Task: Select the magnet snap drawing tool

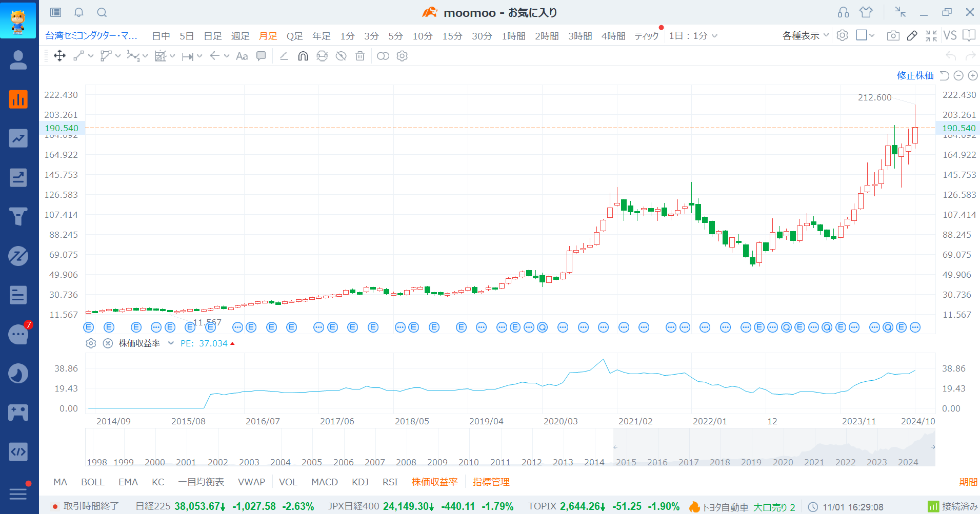Action: tap(303, 56)
